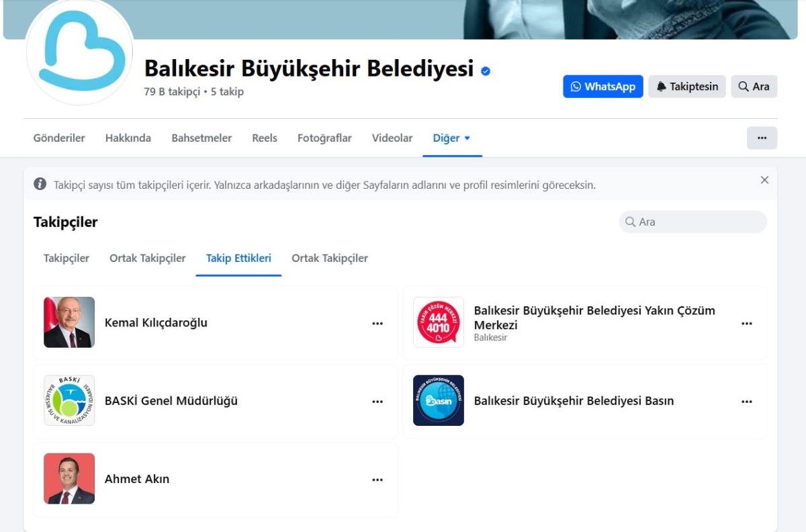806x532 pixels.
Task: Switch to the Hakkında tab
Action: 128,138
